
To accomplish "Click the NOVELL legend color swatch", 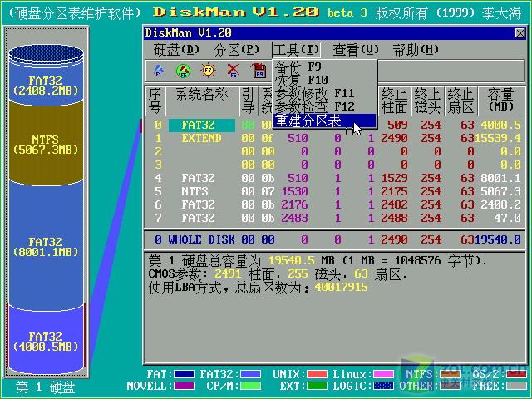I will point(184,386).
